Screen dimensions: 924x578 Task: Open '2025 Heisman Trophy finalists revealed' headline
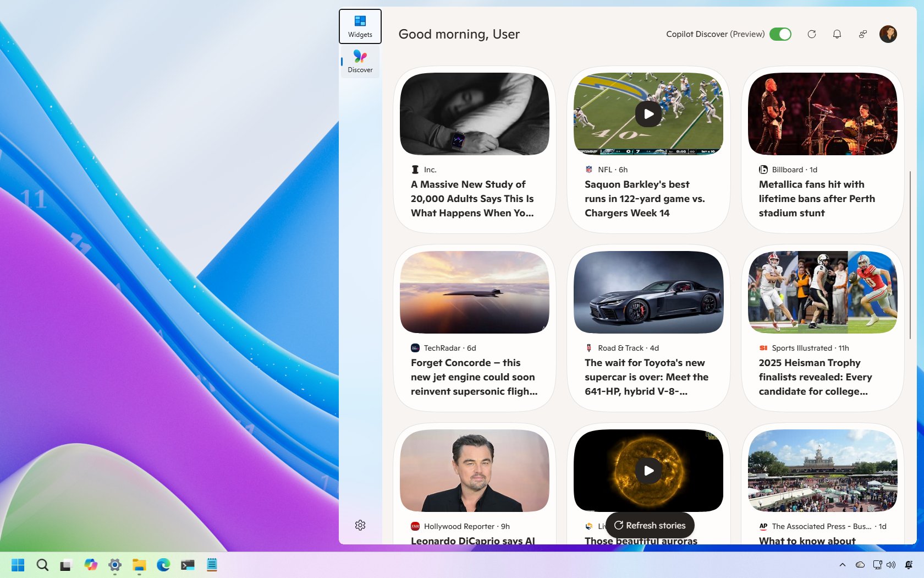(815, 377)
